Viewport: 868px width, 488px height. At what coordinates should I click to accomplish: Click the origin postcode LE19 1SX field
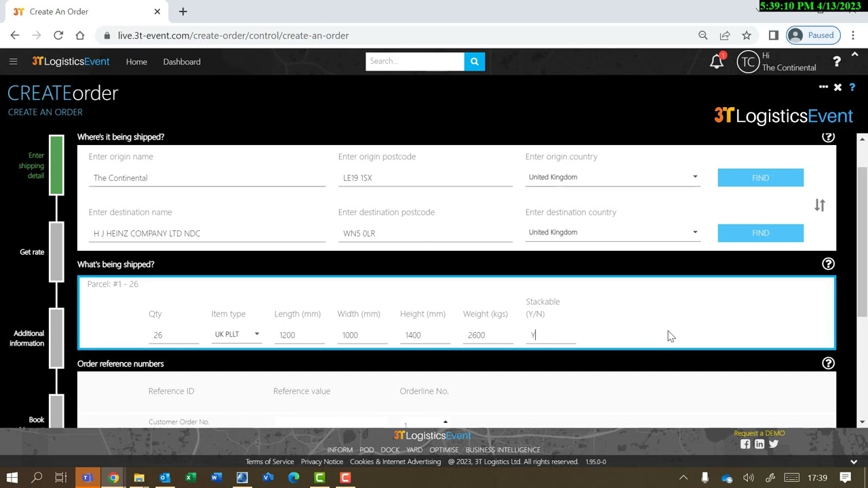pyautogui.click(x=425, y=178)
